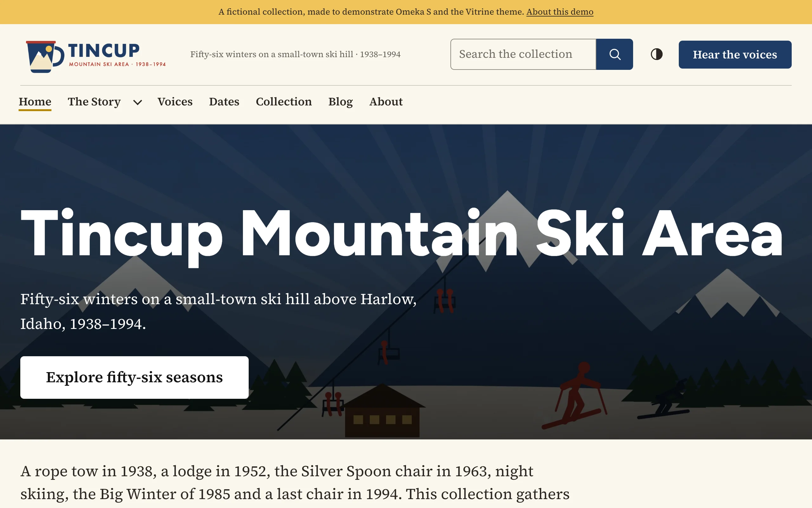Open The Story nav link
This screenshot has width=812, height=508.
(94, 102)
